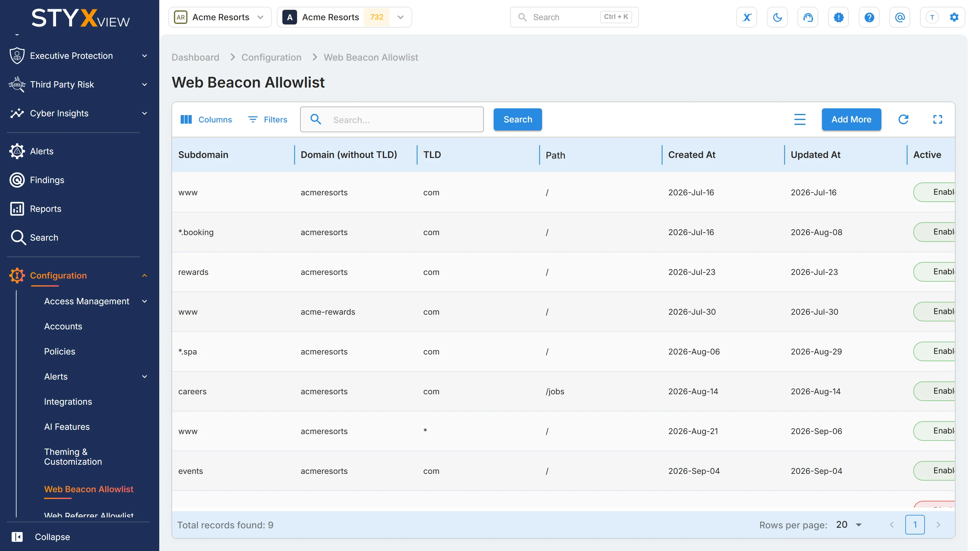Image resolution: width=980 pixels, height=551 pixels.
Task: Open Alerts from the sidebar
Action: click(42, 151)
